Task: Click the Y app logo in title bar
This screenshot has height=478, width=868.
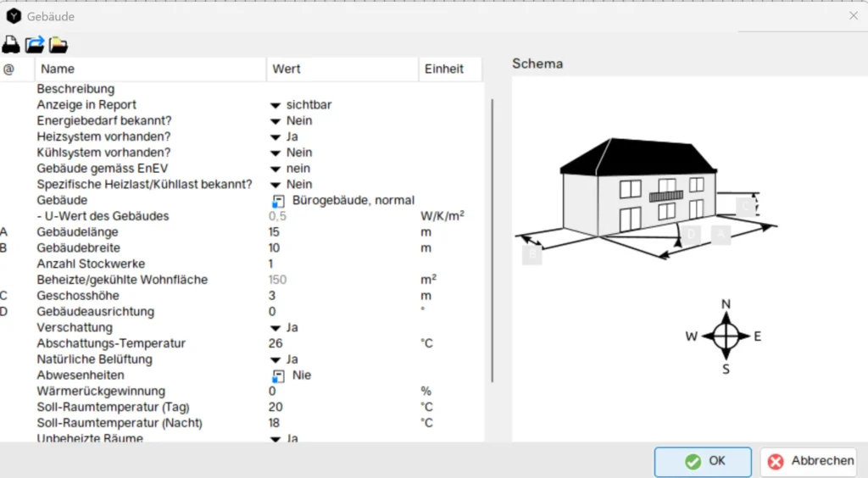Action: (14, 15)
